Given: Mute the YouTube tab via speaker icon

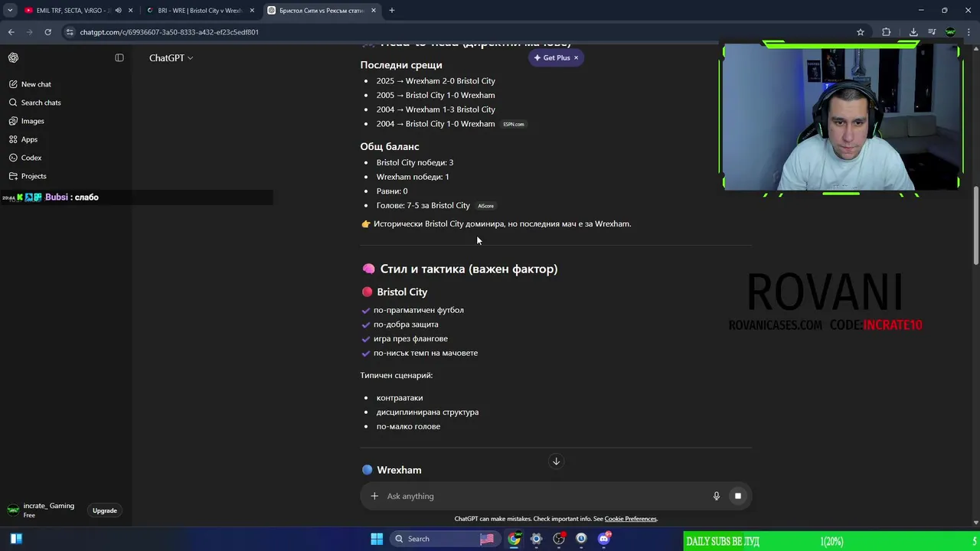Looking at the screenshot, I should click(x=118, y=11).
